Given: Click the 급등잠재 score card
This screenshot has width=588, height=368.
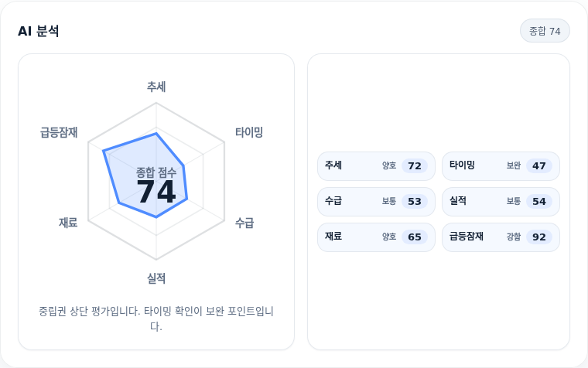Looking at the screenshot, I should (501, 237).
